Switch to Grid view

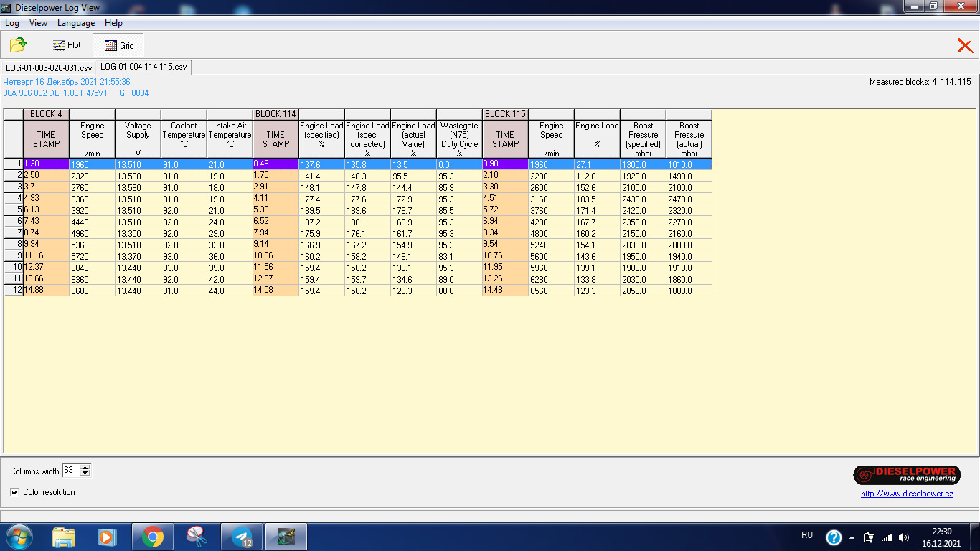(x=119, y=45)
